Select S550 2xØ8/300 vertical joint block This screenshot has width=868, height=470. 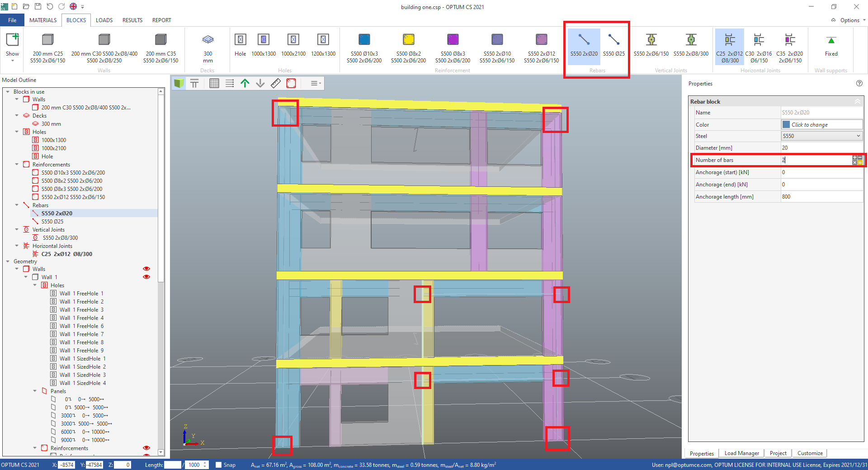[x=691, y=45]
